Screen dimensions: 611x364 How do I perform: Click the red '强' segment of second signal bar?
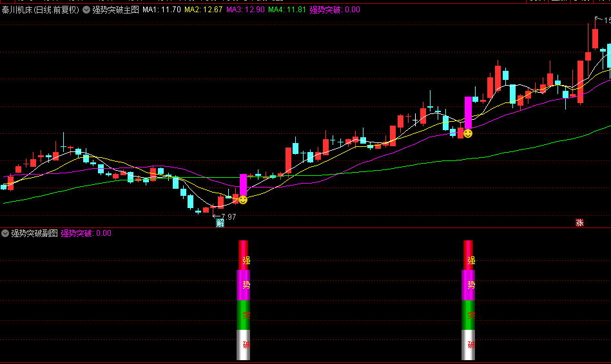click(x=469, y=255)
